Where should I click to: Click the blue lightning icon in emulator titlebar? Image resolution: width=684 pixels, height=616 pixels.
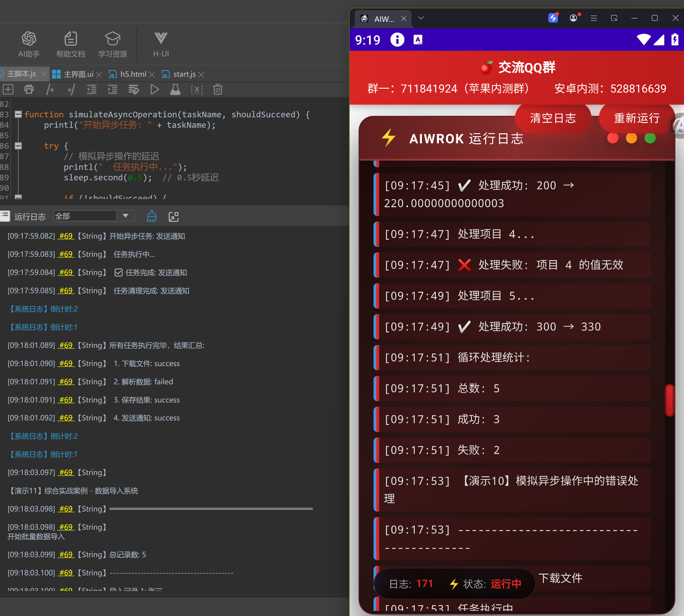[x=553, y=18]
